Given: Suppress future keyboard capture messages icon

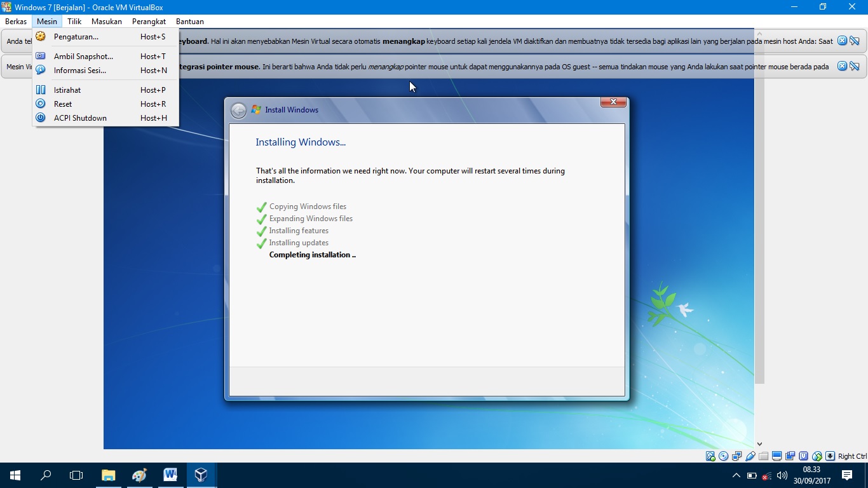Looking at the screenshot, I should tap(855, 41).
